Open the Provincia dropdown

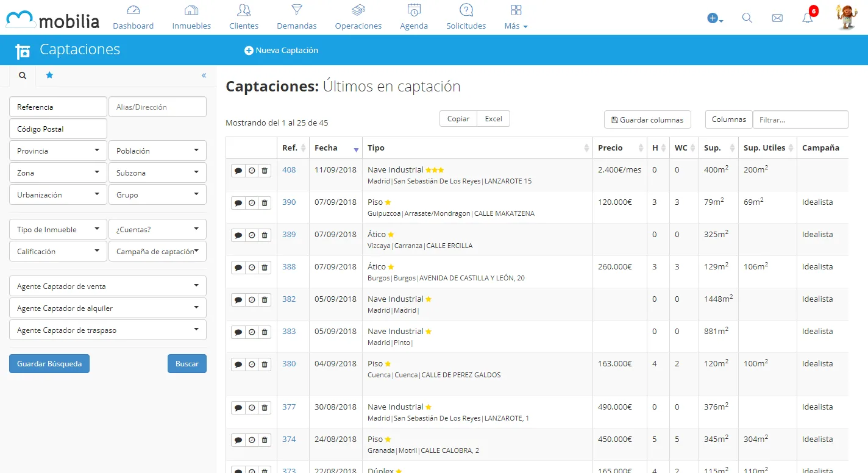click(x=59, y=151)
